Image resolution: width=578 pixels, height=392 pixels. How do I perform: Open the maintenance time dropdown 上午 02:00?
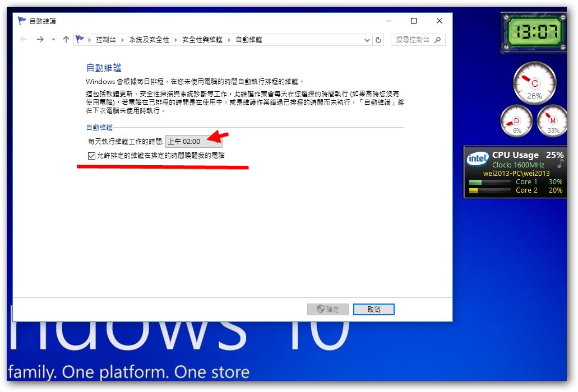click(x=194, y=141)
